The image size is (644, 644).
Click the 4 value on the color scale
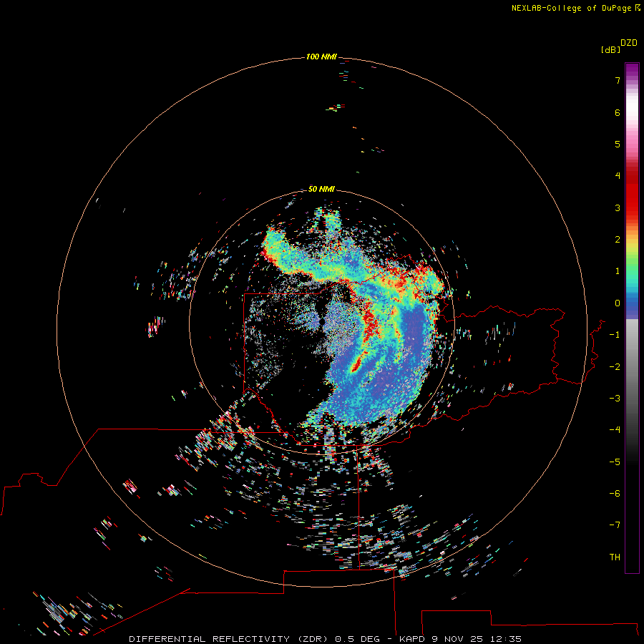[x=618, y=175]
